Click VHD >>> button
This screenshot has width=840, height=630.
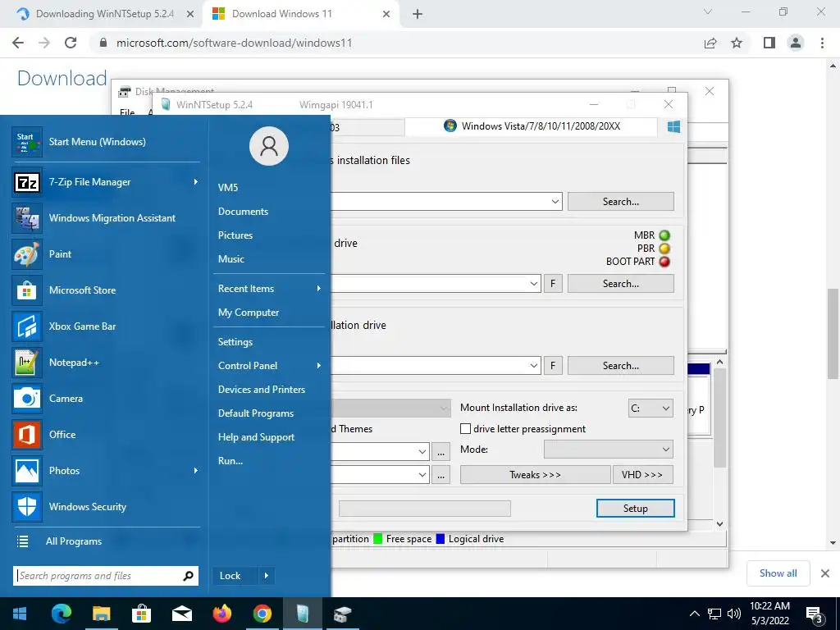(643, 475)
